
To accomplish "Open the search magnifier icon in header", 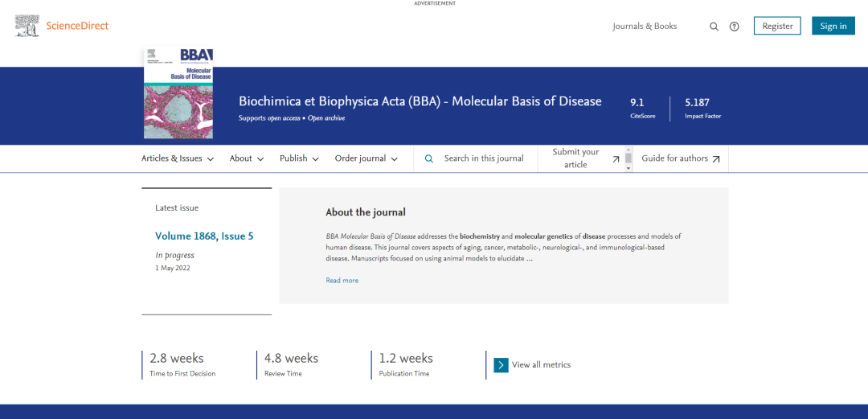I will (714, 27).
